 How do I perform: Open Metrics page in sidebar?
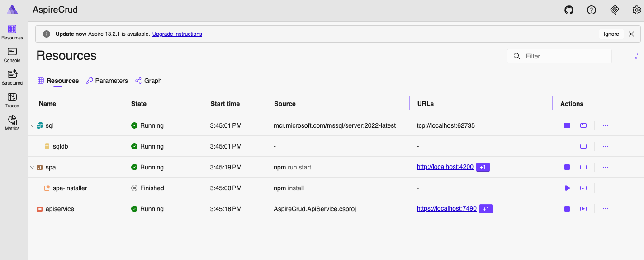[12, 123]
